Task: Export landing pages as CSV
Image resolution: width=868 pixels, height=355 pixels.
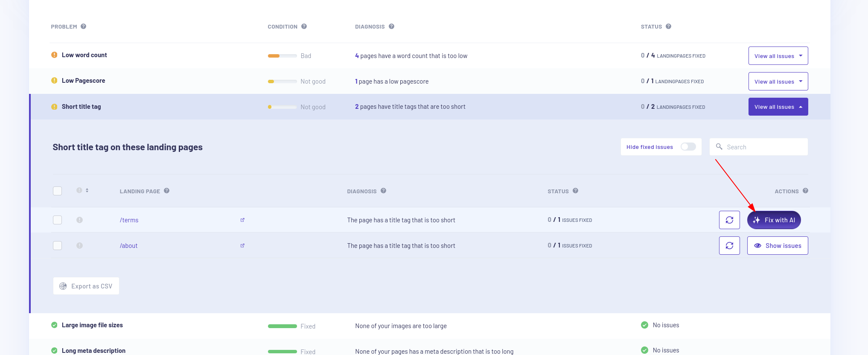Action: 86,286
